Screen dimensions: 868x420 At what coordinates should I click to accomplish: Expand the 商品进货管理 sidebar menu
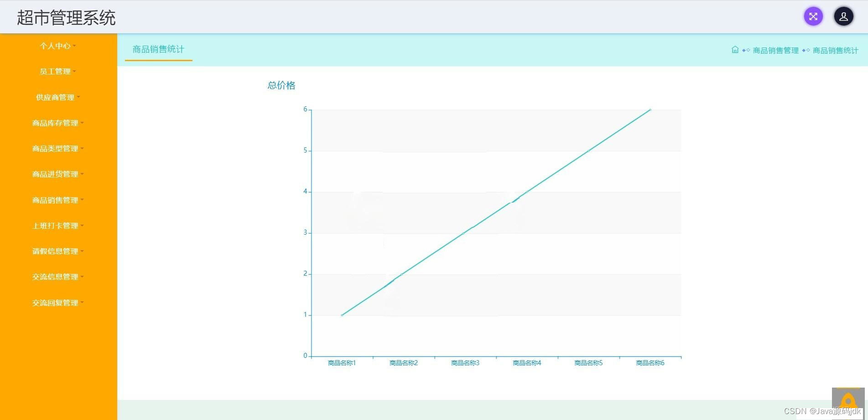pyautogui.click(x=58, y=174)
